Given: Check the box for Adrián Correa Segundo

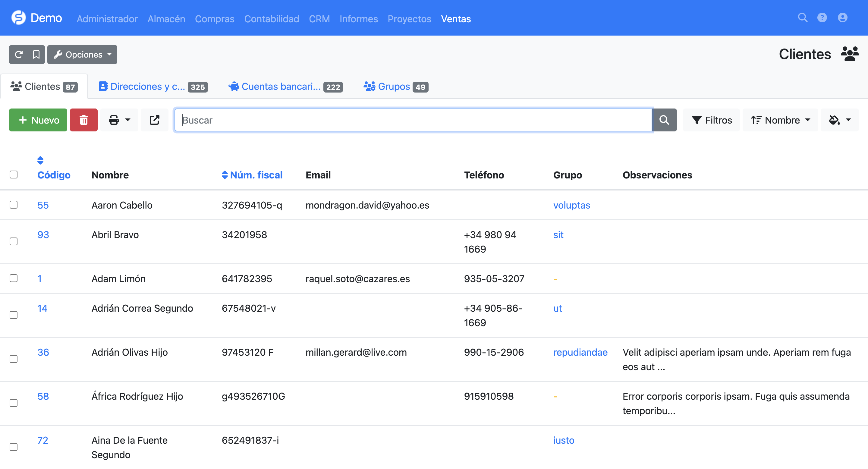Looking at the screenshot, I should pos(14,315).
